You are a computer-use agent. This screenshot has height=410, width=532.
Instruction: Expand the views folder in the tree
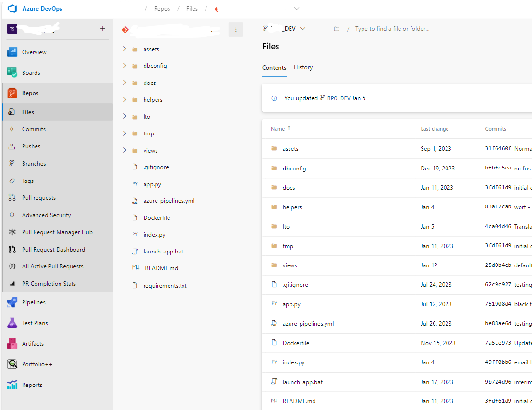click(124, 150)
